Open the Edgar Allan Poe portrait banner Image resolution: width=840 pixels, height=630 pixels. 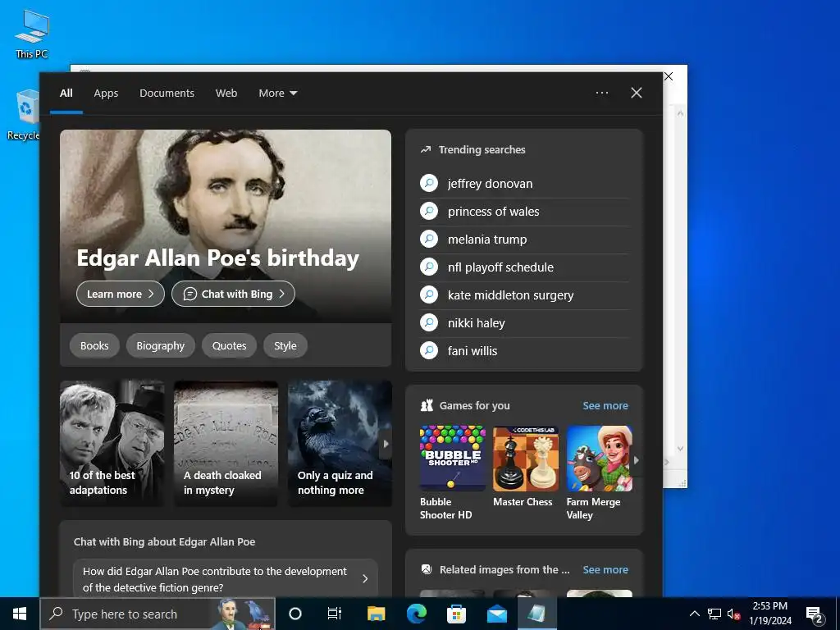click(x=226, y=226)
